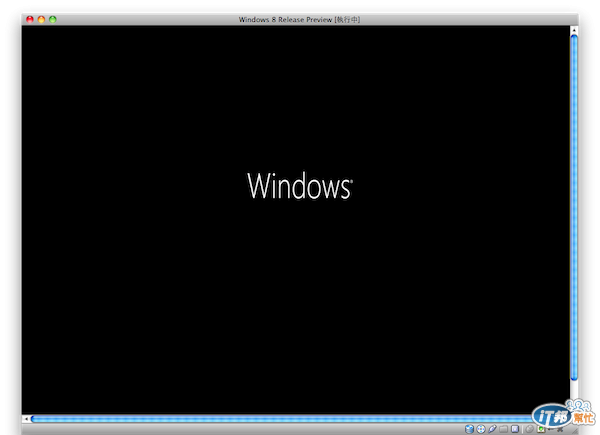The width and height of the screenshot is (600, 435).
Task: Click the hard disk activity status icon
Action: click(470, 429)
